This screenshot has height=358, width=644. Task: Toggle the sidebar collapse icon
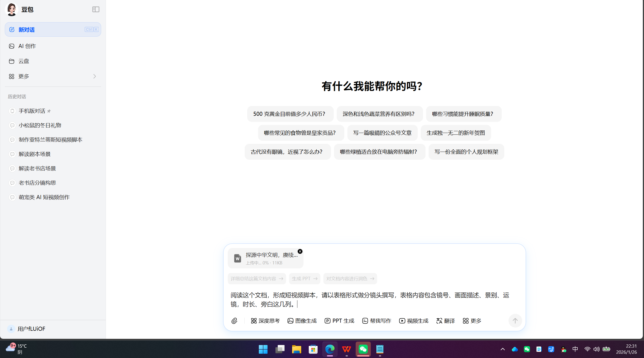click(x=96, y=9)
